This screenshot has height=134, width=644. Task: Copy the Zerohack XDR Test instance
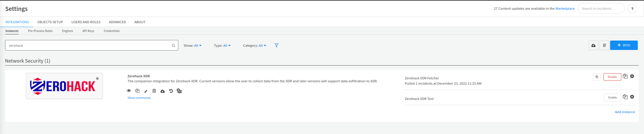(x=625, y=97)
